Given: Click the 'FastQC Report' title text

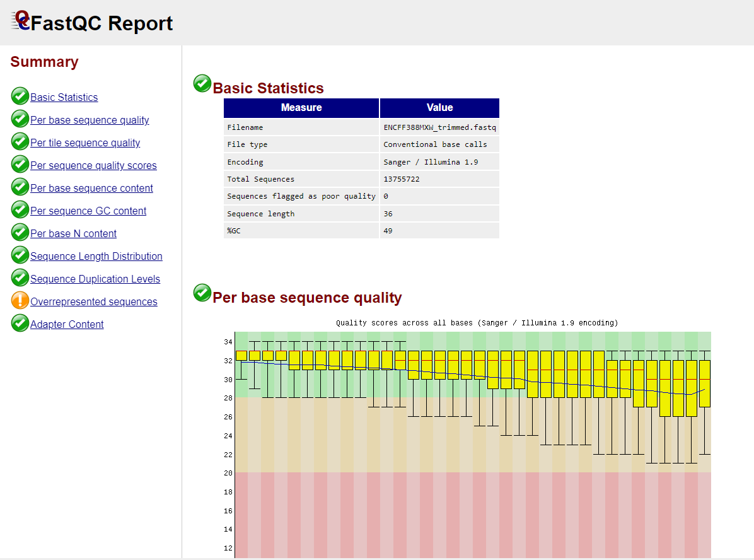Looking at the screenshot, I should click(101, 23).
